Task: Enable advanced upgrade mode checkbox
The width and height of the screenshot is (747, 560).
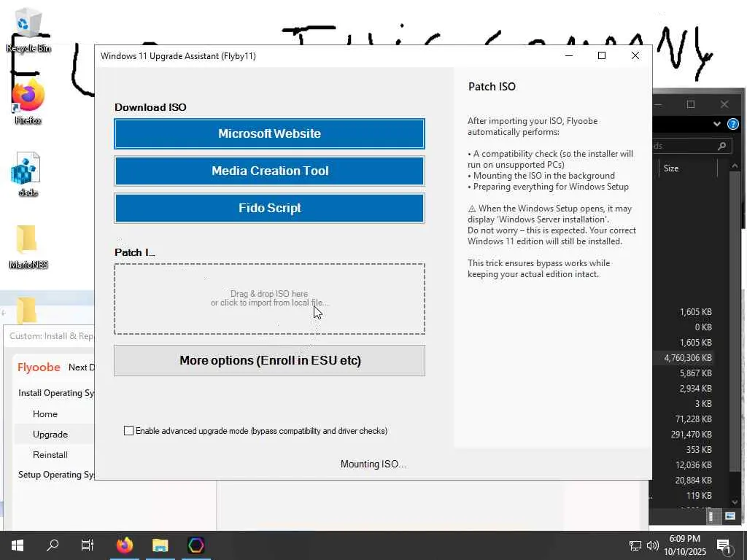Action: (x=128, y=430)
